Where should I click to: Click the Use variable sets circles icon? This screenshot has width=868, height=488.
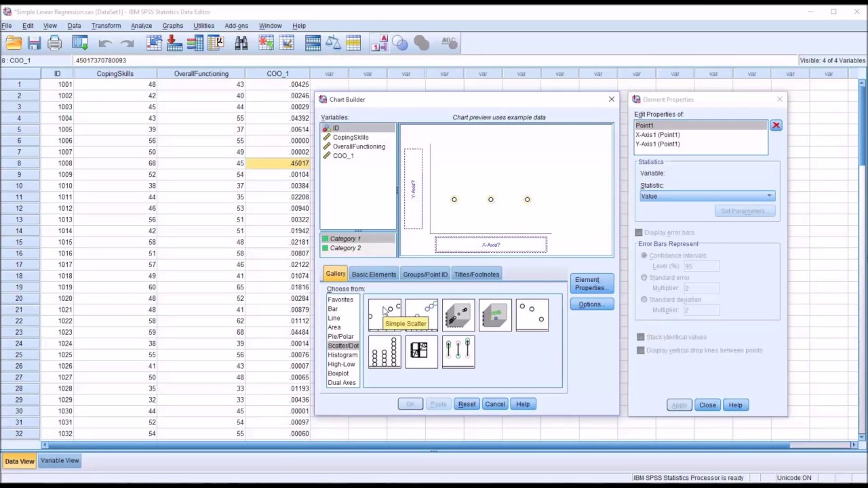click(x=400, y=43)
